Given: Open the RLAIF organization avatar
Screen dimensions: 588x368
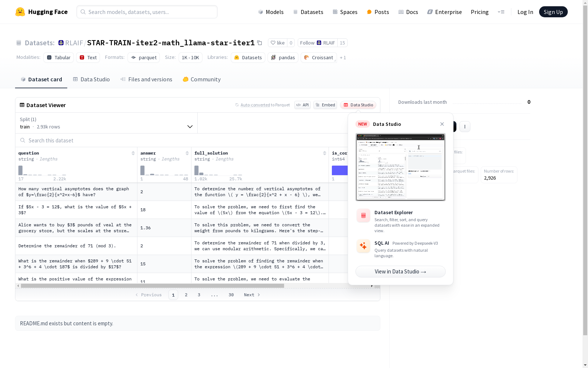Looking at the screenshot, I should 61,43.
